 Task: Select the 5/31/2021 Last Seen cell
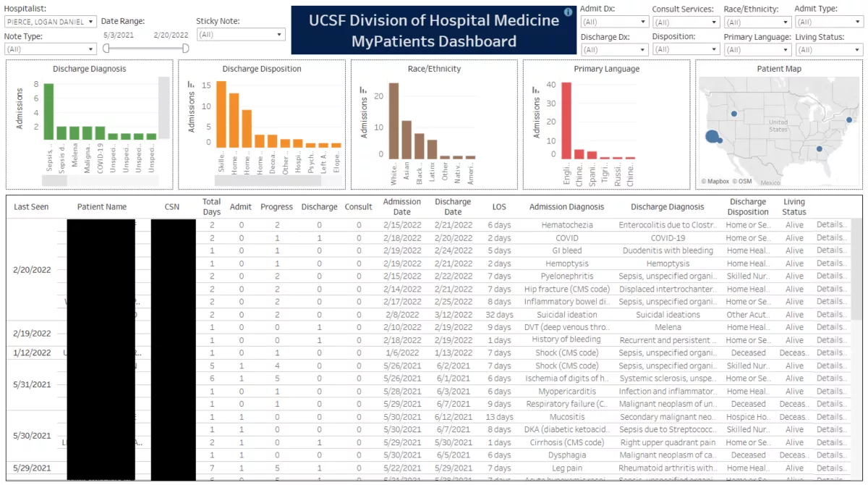(32, 384)
